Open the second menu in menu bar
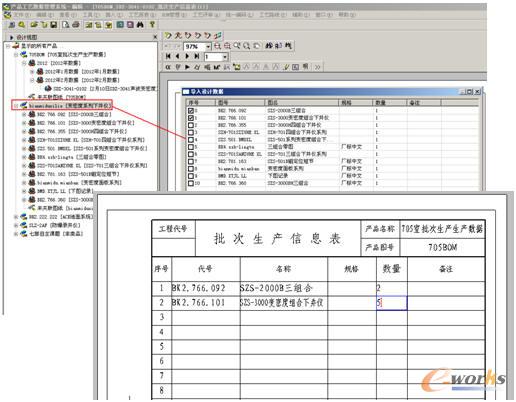The height and width of the screenshot is (402, 516). [44, 15]
